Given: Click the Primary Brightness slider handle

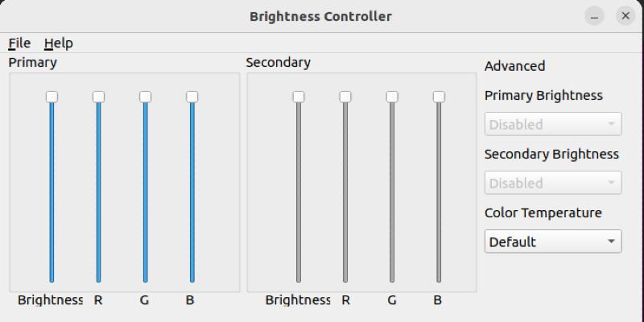Looking at the screenshot, I should coord(52,97).
